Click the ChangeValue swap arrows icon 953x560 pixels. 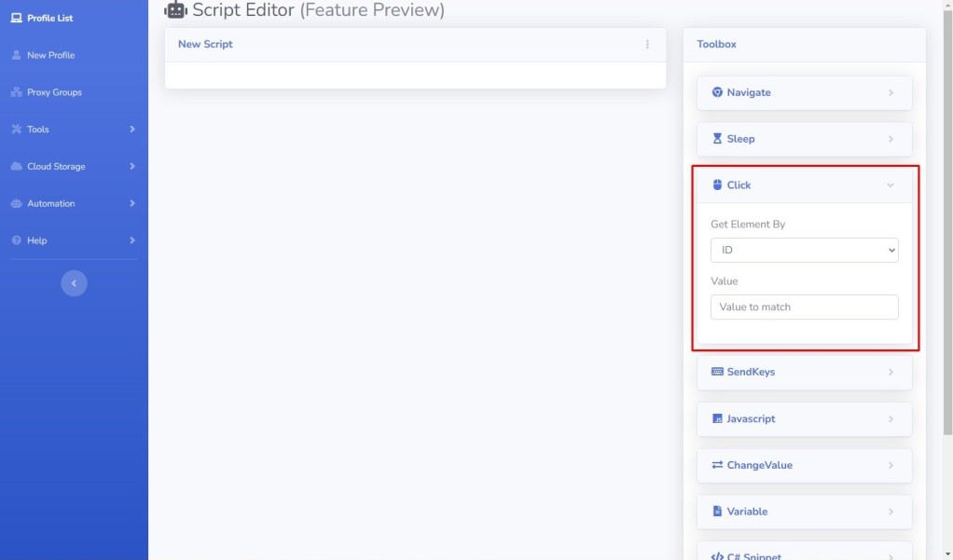[717, 465]
